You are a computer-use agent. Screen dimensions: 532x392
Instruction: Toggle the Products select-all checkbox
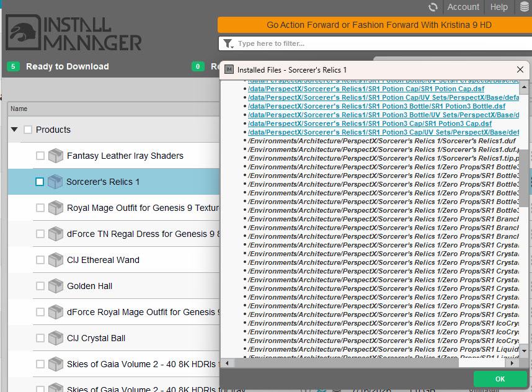click(28, 130)
